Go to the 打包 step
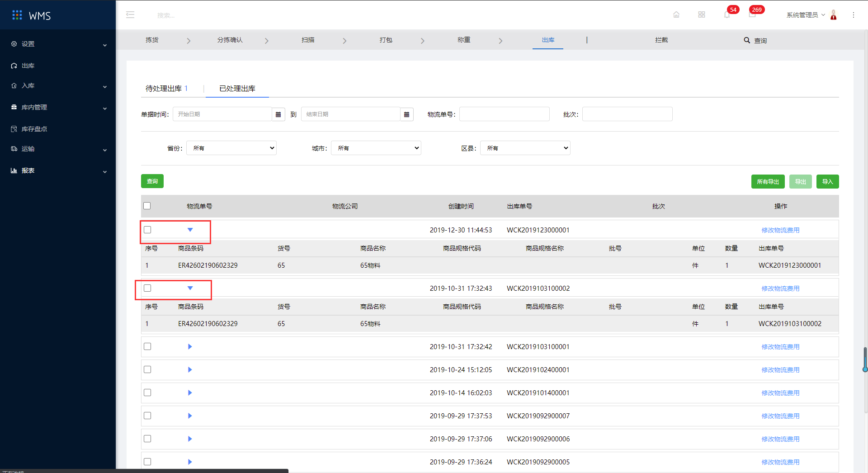This screenshot has width=868, height=473. [x=386, y=40]
